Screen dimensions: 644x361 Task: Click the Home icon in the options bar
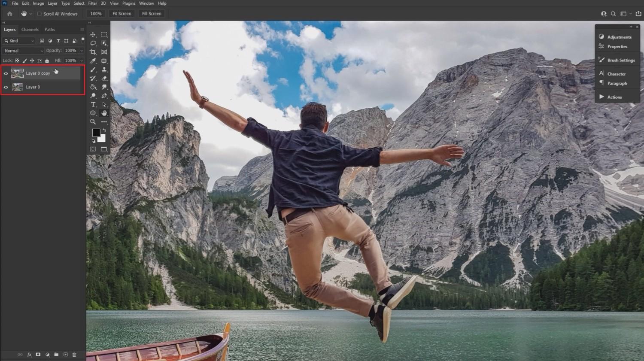click(10, 14)
